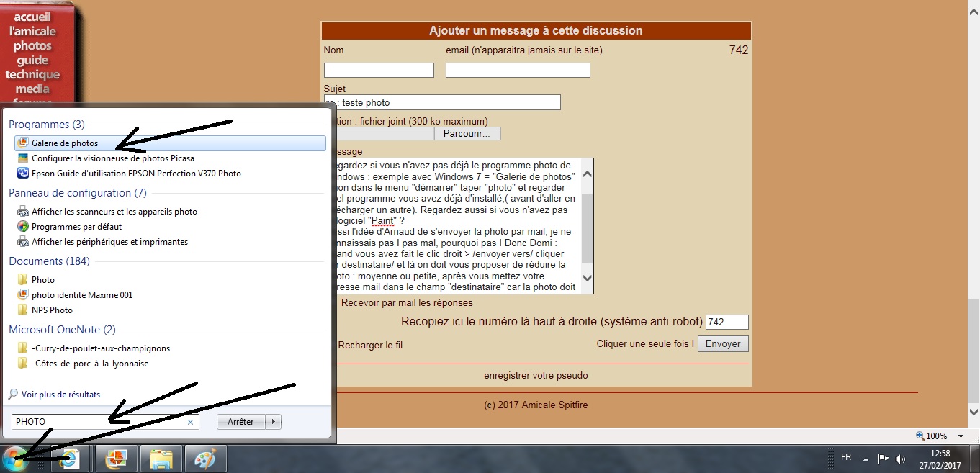Screen dimensions: 980x473
Task: Focus the Nom input field
Action: (379, 71)
